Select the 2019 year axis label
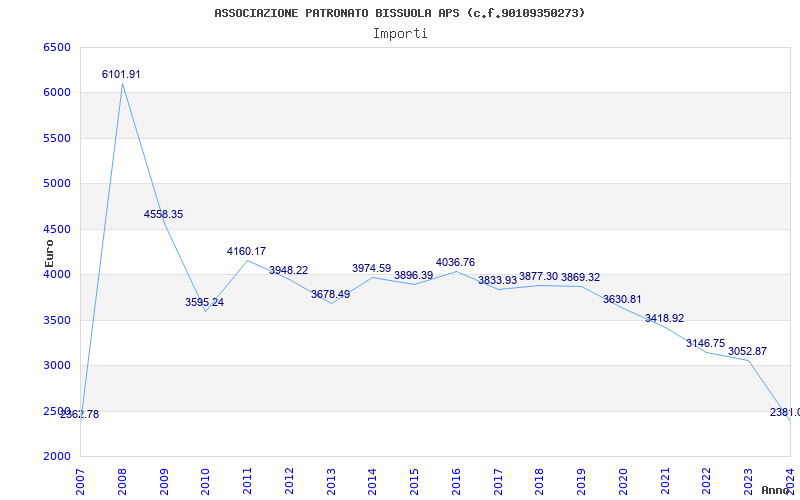800x500 pixels. tap(582, 482)
